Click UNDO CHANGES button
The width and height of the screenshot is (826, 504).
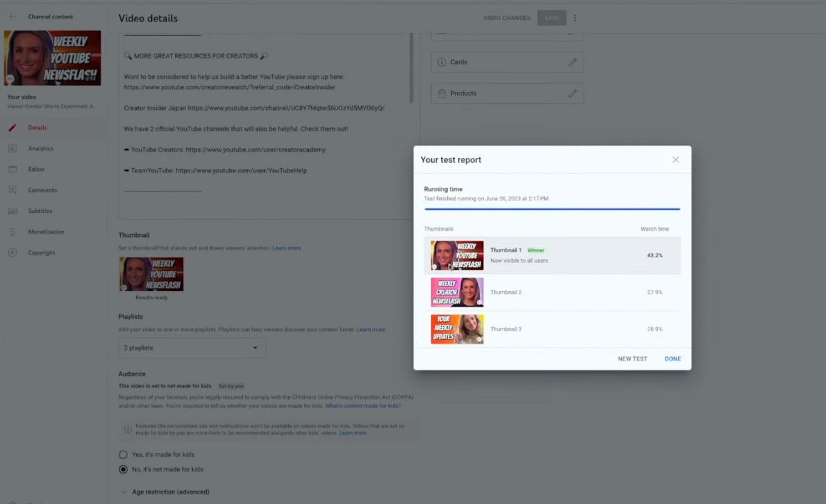[x=507, y=18]
